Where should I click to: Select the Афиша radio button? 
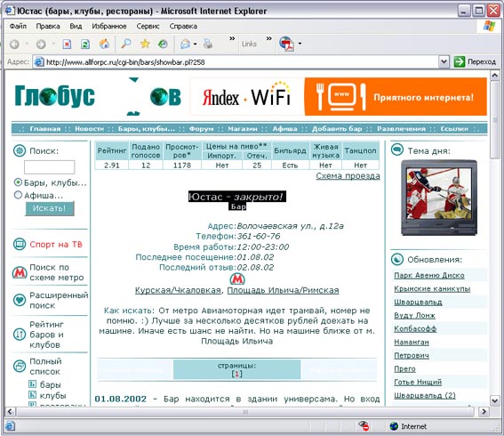click(x=18, y=195)
